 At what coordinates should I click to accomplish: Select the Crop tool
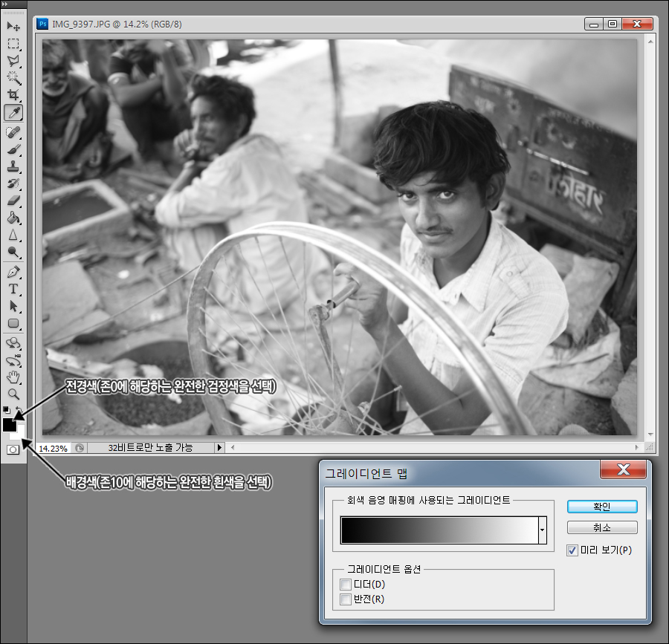coord(13,94)
